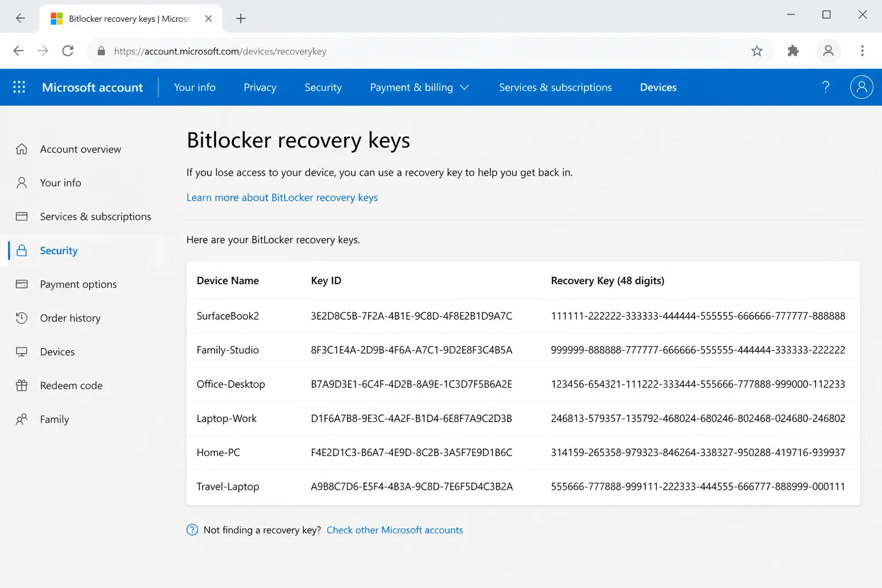
Task: Open Account overview in sidebar
Action: 80,149
